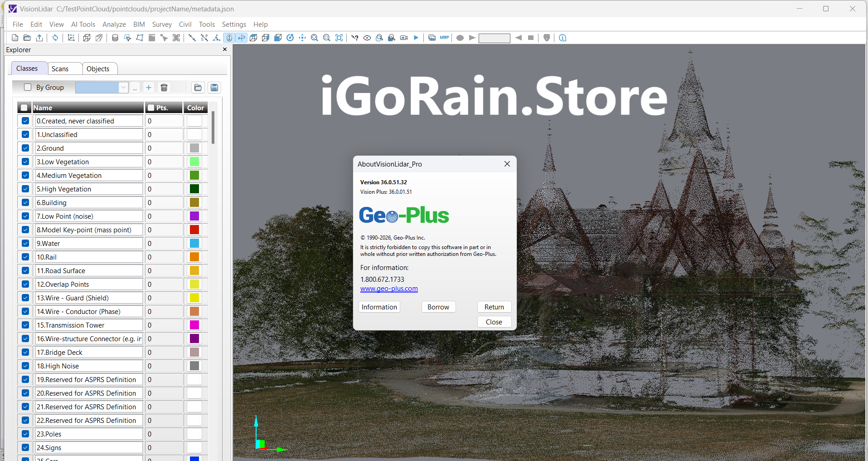This screenshot has width=868, height=461.
Task: Open the www.geo-plus.com link
Action: click(388, 288)
